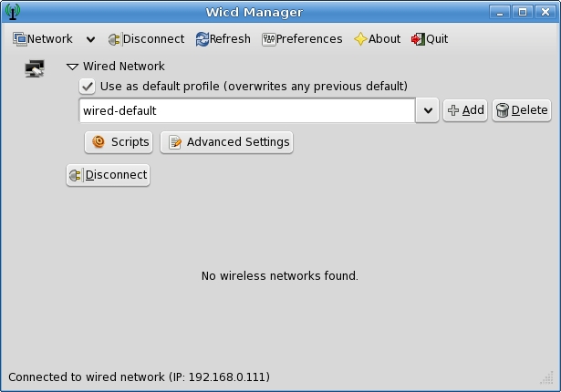Click Disconnect in the top toolbar
This screenshot has width=561, height=392.
coord(146,39)
